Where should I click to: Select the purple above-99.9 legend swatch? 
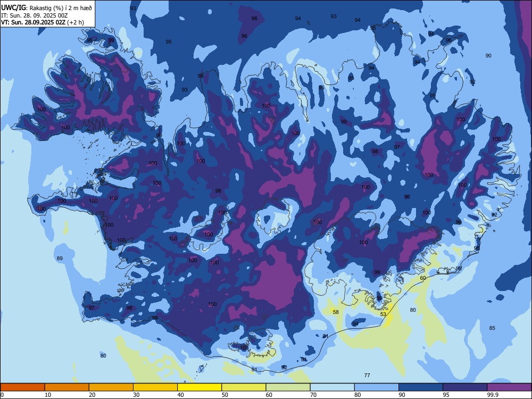click(510, 387)
